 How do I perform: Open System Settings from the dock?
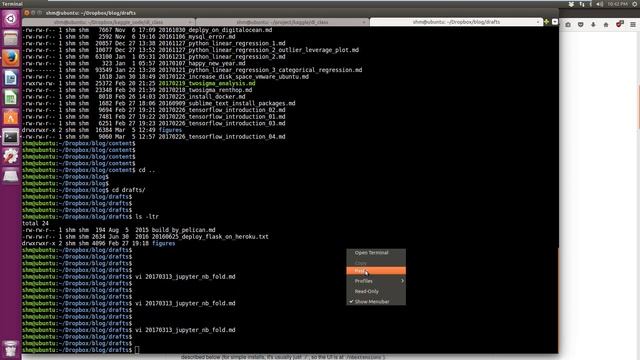coord(11,157)
